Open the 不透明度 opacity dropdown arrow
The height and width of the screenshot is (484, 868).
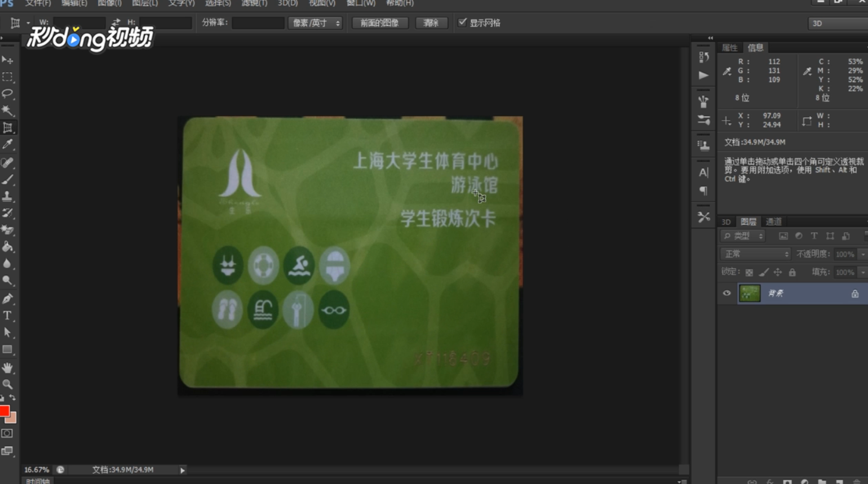tap(862, 254)
